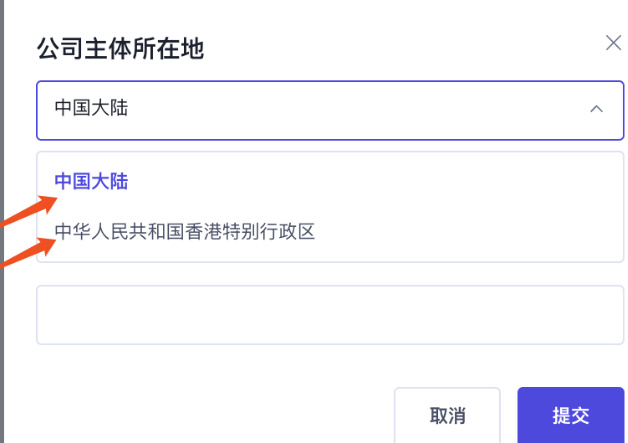628x443 pixels.
Task: Collapse the dropdown using the chevron arrow
Action: pyautogui.click(x=596, y=108)
